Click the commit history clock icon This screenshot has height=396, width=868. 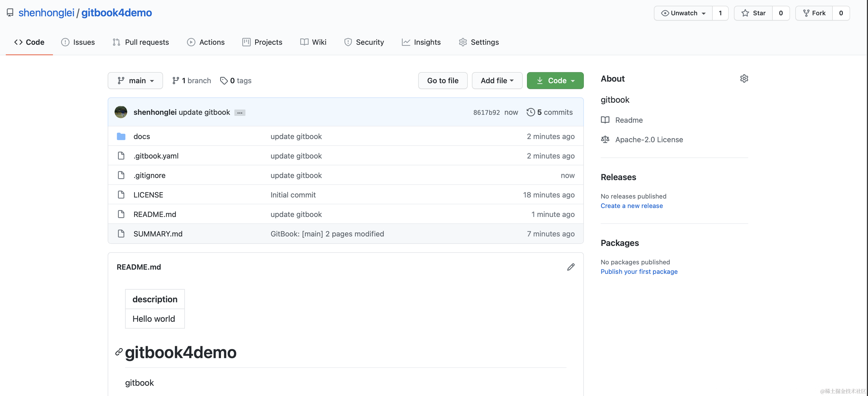click(530, 112)
